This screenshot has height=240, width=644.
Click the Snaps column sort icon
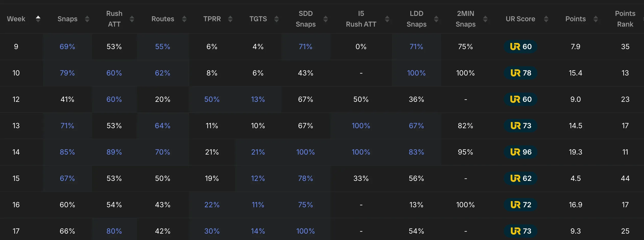87,19
